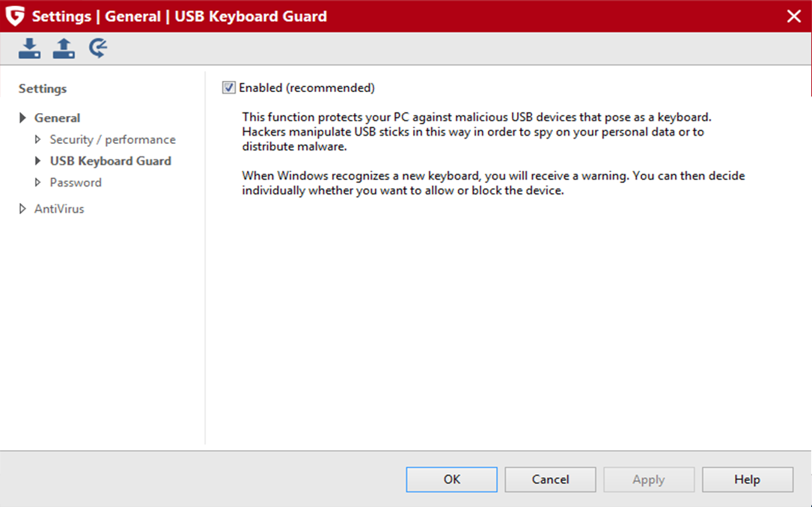Select the AntiVirus settings category
The height and width of the screenshot is (507, 812).
pos(59,209)
